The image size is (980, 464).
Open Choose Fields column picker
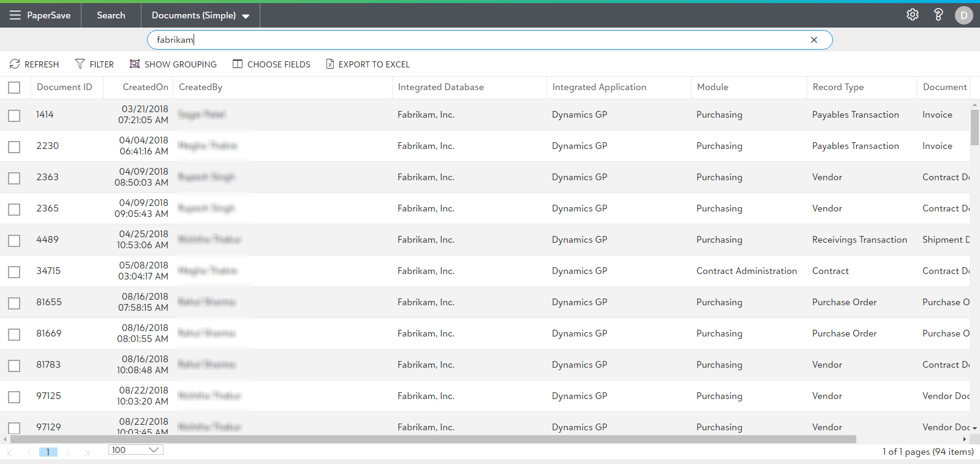(x=238, y=64)
